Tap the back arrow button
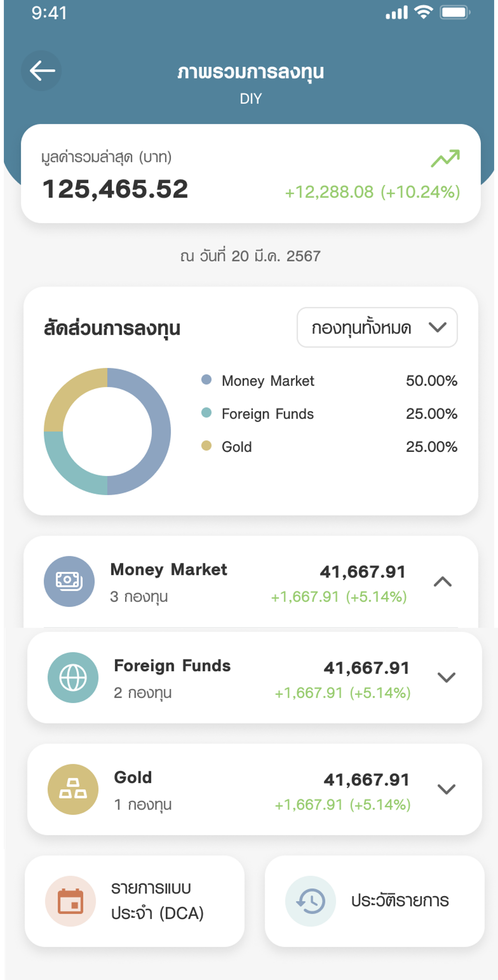Image resolution: width=498 pixels, height=980 pixels. point(42,71)
